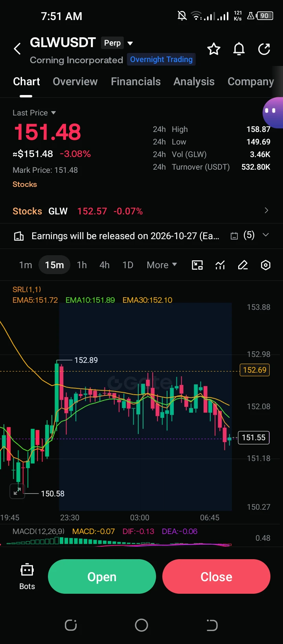
Task: Select the 1D timeframe
Action: pos(128,265)
